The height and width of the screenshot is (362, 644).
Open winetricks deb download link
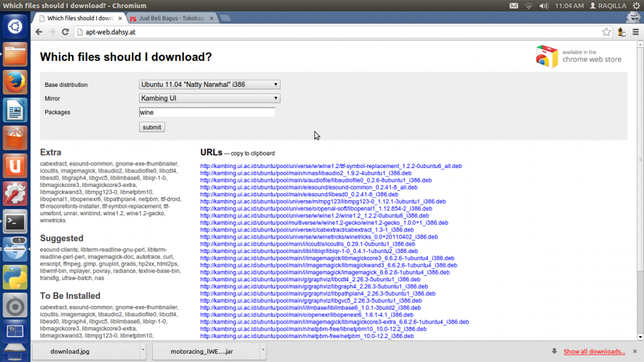[319, 237]
